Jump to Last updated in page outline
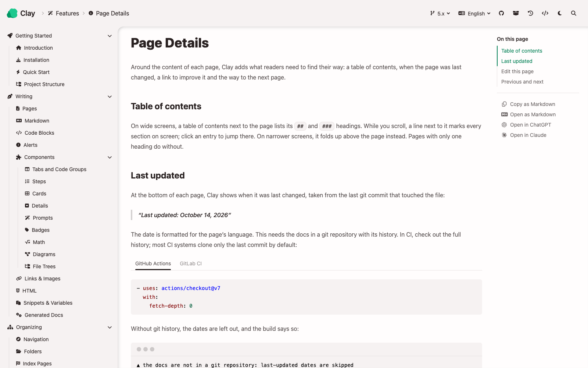This screenshot has height=368, width=588. coord(517,61)
